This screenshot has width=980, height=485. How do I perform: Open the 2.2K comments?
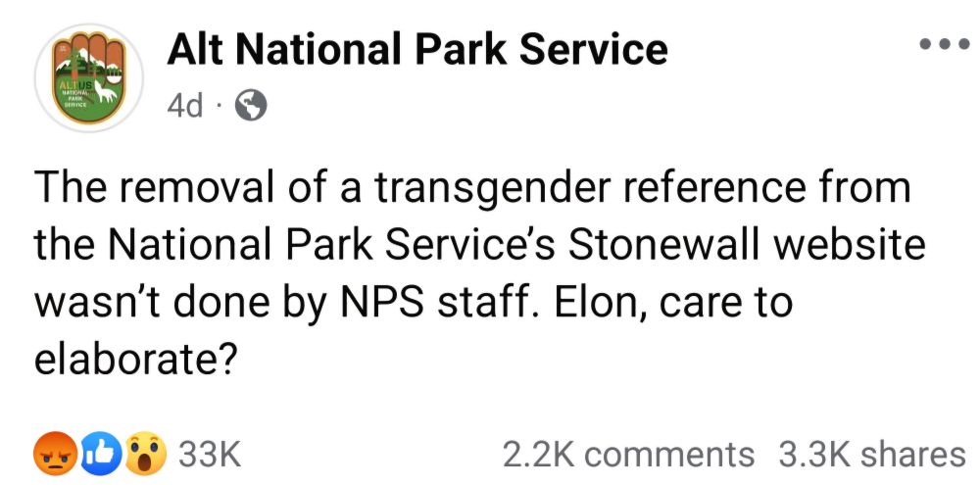click(x=629, y=455)
